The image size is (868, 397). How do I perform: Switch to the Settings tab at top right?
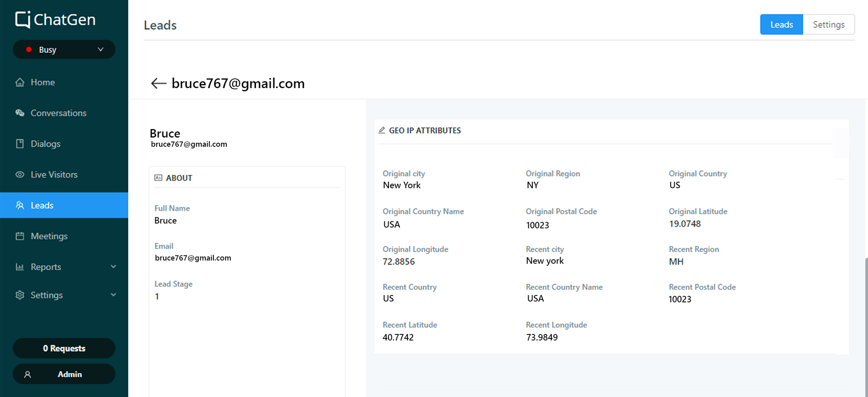click(x=829, y=25)
